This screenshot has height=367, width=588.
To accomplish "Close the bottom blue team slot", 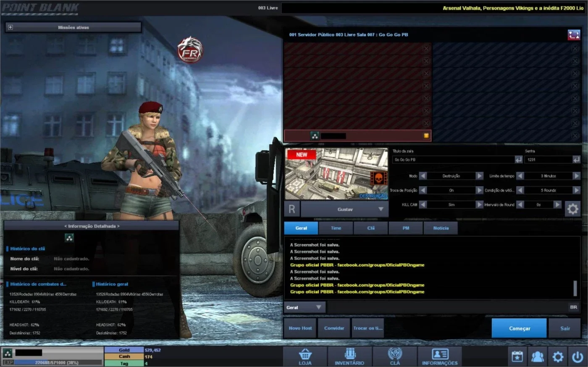I will tap(575, 136).
